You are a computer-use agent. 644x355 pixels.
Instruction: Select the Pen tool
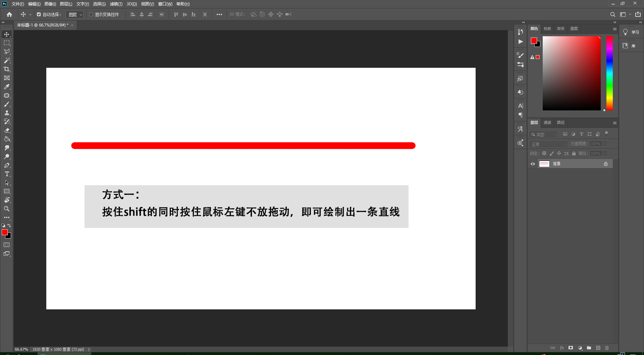coord(7,165)
